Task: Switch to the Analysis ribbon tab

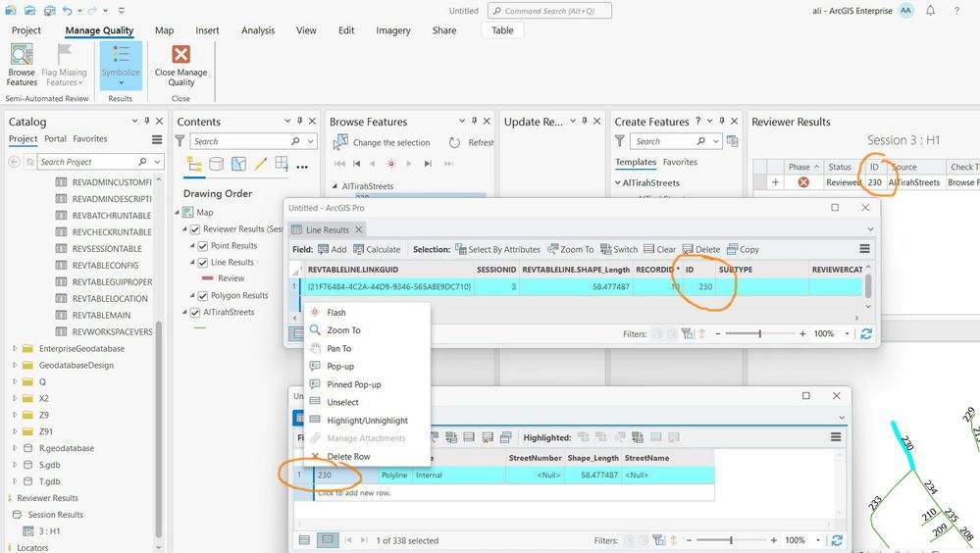Action: pyautogui.click(x=257, y=30)
